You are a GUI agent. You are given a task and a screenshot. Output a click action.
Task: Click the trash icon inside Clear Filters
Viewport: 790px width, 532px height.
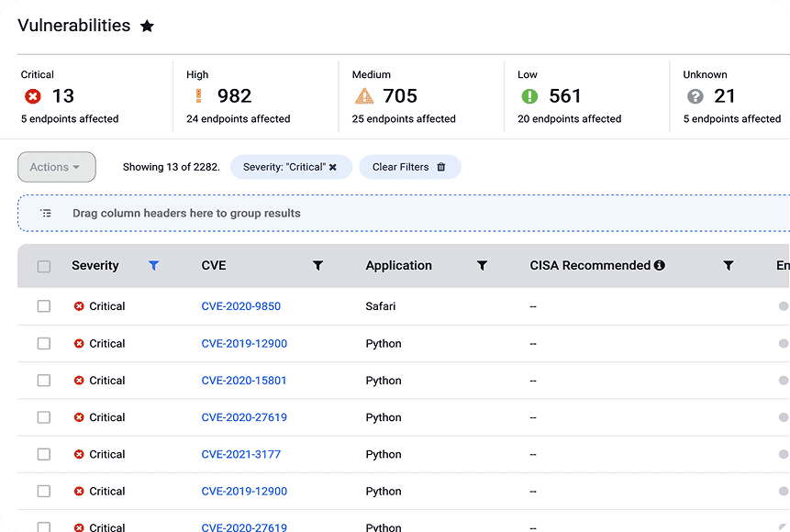(x=440, y=167)
